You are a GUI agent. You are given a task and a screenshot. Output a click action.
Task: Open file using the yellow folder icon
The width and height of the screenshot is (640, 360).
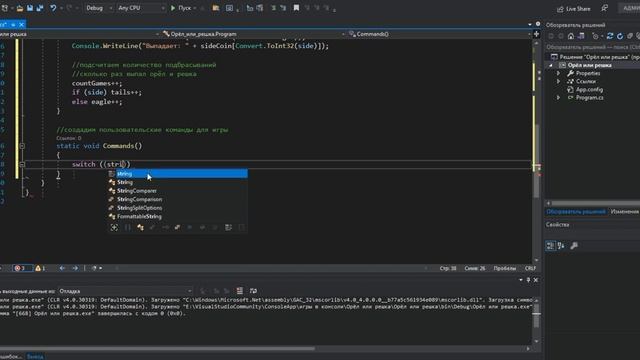point(20,8)
